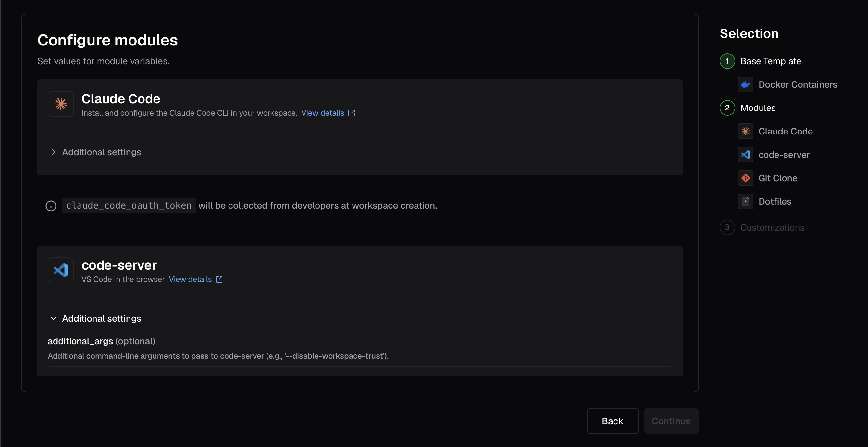868x447 pixels.
Task: Collapse code-server Additional settings
Action: point(96,318)
